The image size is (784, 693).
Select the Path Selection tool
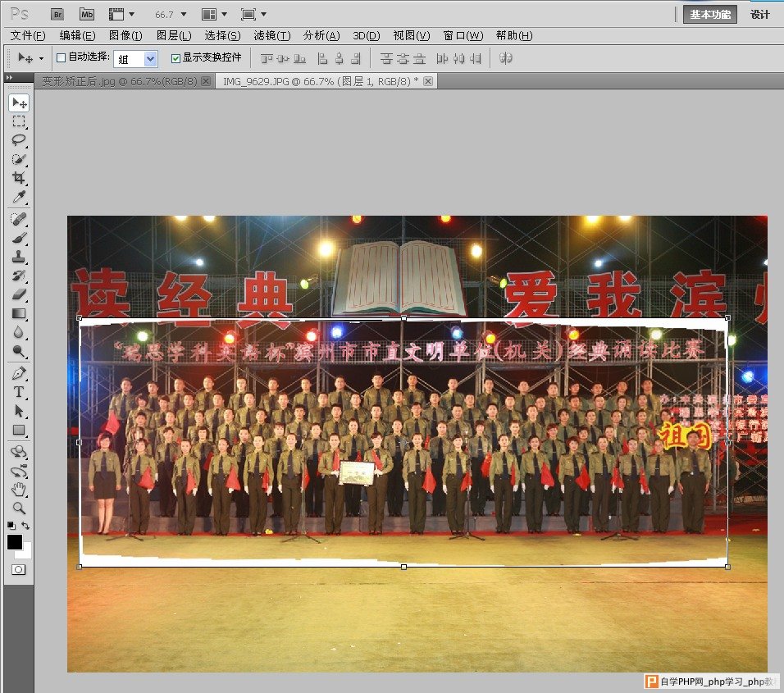[x=19, y=411]
